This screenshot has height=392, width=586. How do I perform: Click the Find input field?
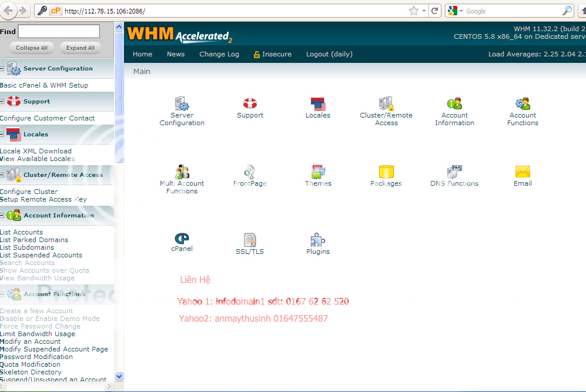click(59, 32)
